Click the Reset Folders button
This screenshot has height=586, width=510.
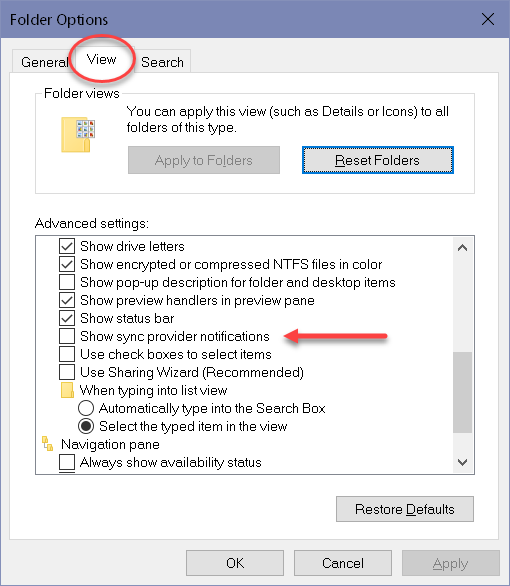click(x=378, y=160)
